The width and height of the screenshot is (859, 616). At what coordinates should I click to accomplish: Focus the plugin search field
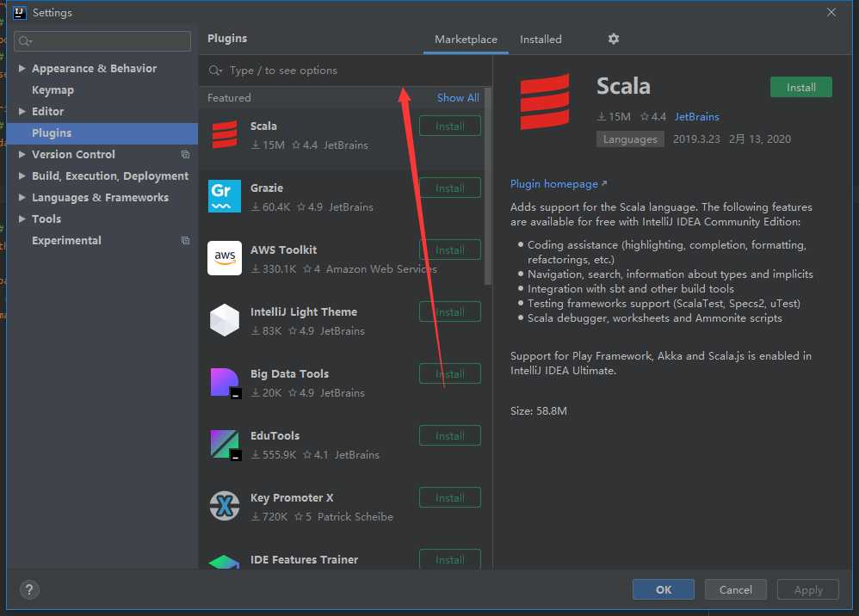[x=345, y=70]
